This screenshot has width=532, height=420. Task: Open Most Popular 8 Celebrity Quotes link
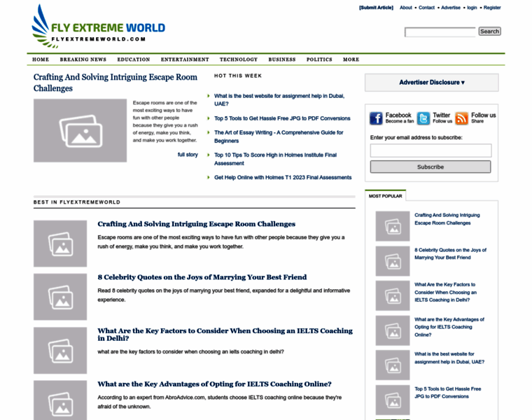click(x=450, y=254)
